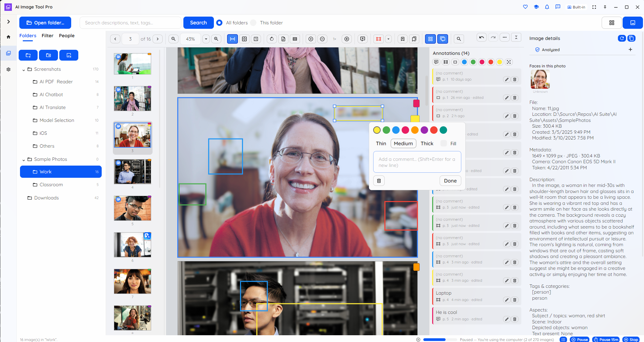
Task: Expand the left navigation sidebar chevron
Action: pyautogui.click(x=8, y=22)
